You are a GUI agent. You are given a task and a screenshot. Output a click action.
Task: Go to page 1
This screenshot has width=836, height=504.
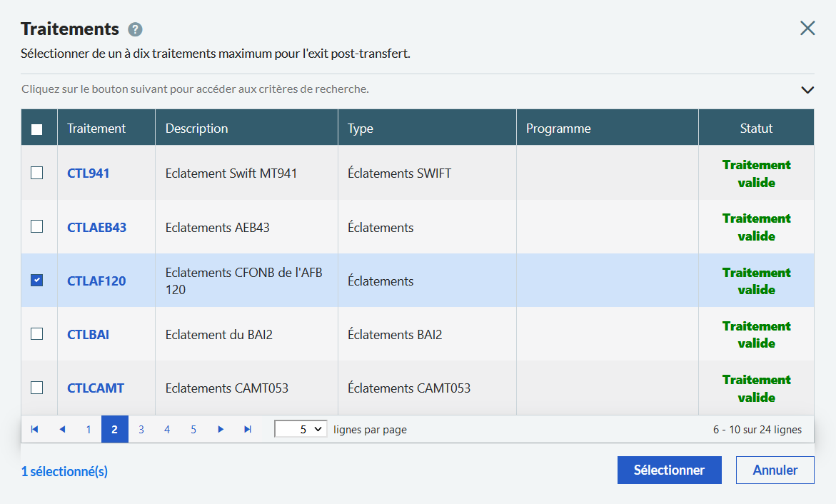click(x=89, y=429)
